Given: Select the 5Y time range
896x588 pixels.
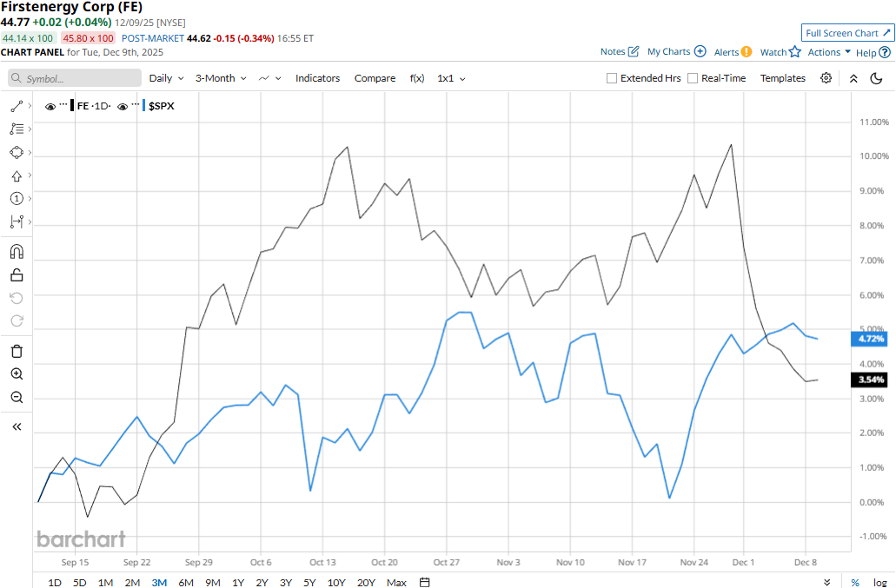Looking at the screenshot, I should (x=309, y=582).
